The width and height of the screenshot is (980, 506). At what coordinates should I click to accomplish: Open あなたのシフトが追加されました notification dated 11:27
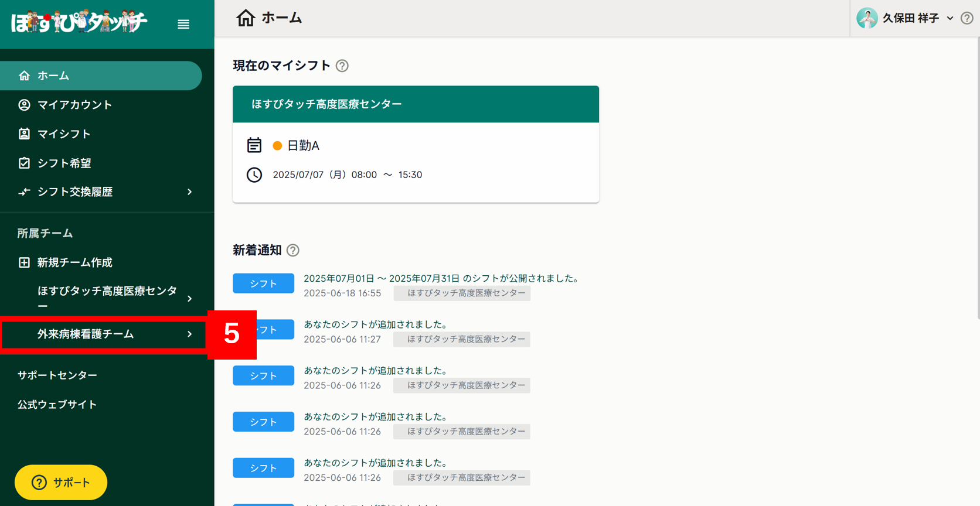376,324
